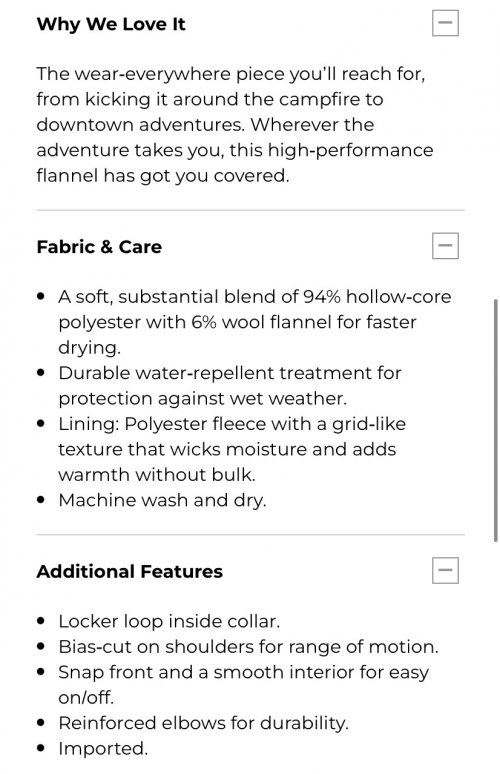Click the Durable water-repellent treatment bullet
500x774 pixels.
click(x=230, y=386)
